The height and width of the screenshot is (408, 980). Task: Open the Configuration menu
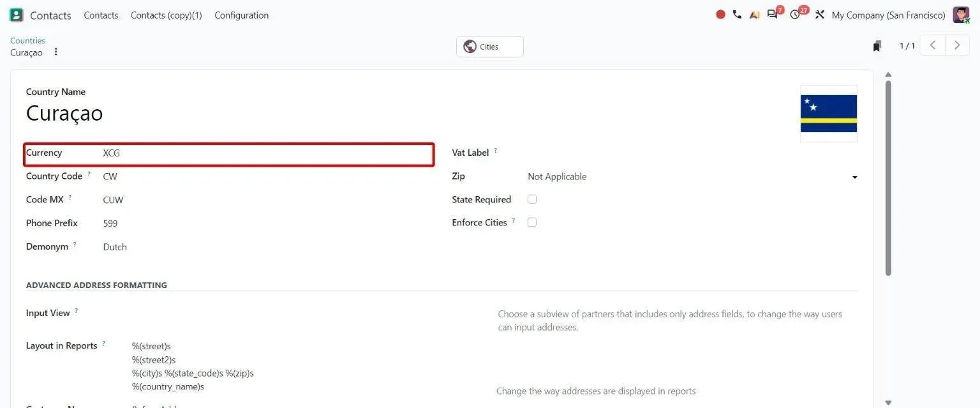[241, 15]
